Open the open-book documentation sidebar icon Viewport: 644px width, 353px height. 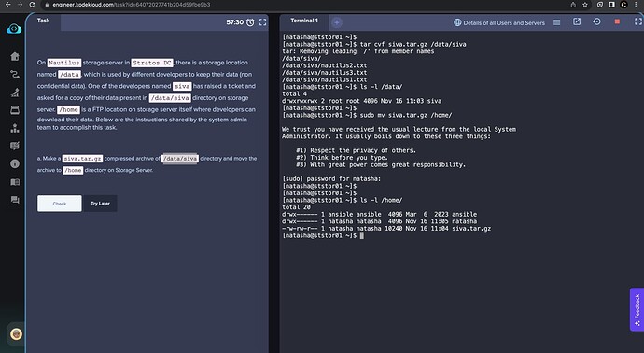point(15,182)
